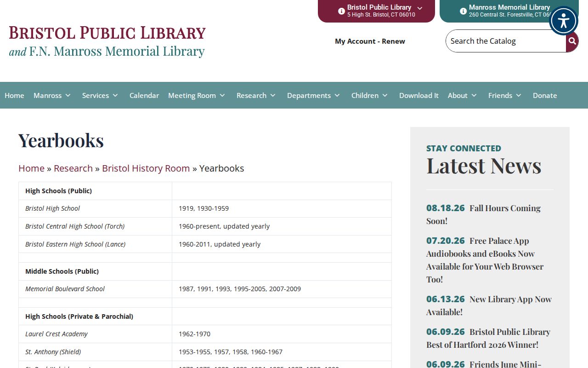Open the Fall Hours Coming Soon news item

tap(483, 214)
